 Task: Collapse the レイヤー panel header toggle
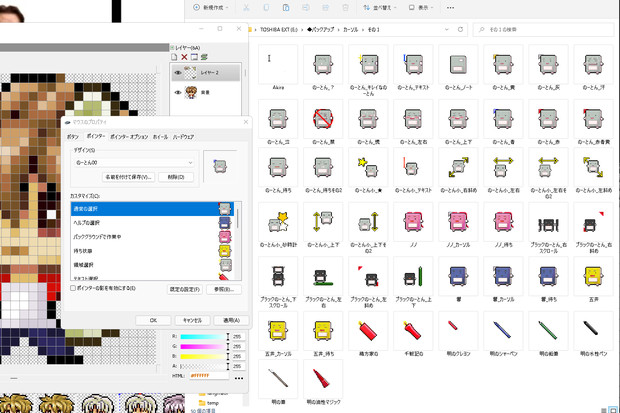[x=172, y=47]
